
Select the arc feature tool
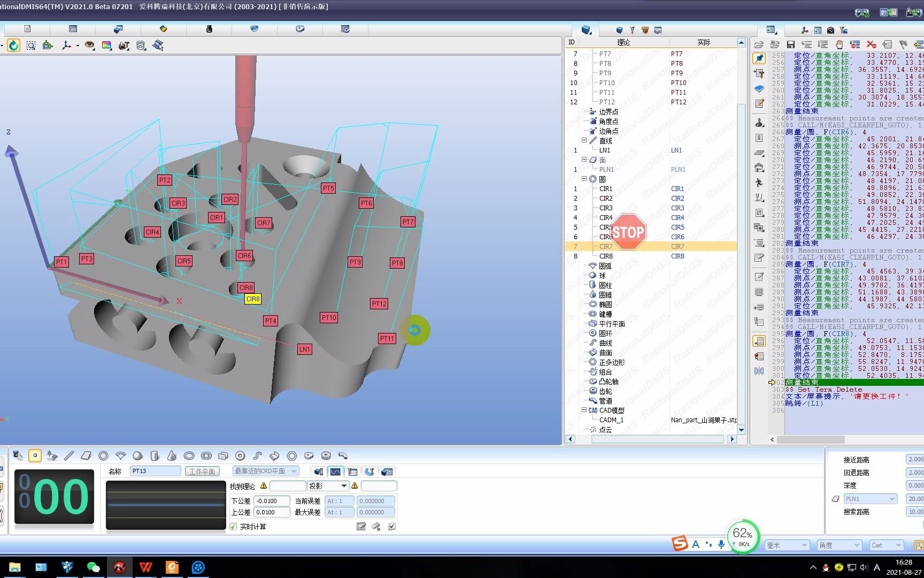click(x=120, y=456)
